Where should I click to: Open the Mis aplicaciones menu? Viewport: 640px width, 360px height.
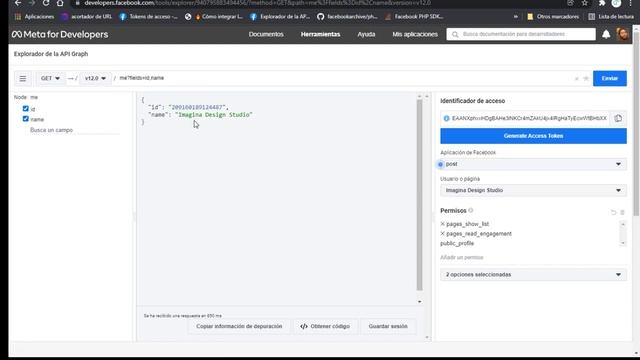(x=415, y=34)
